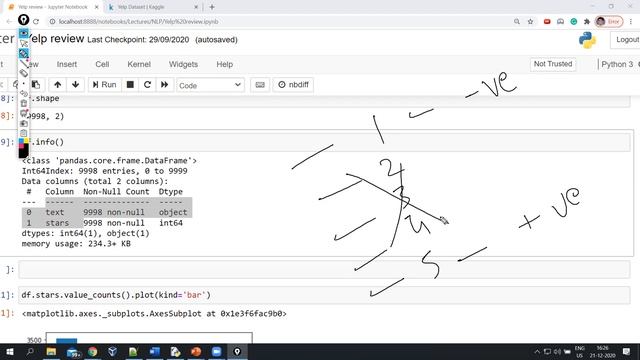Open Zoom from the taskbar
This screenshot has width=640, height=360.
[216, 351]
